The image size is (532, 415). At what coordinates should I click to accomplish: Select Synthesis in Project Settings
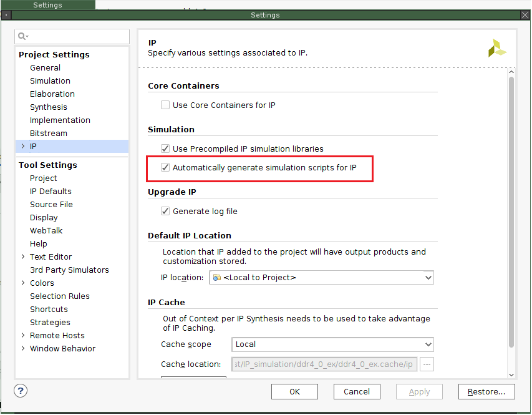[48, 107]
